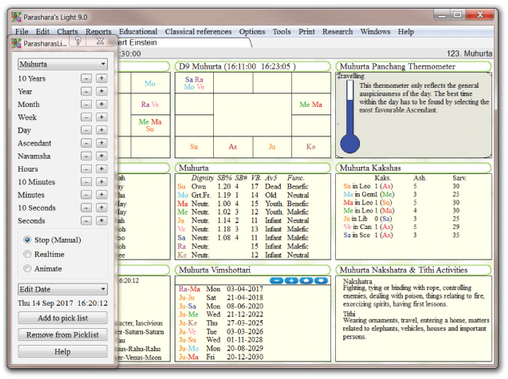
Task: Step Month back with its minus button
Action: tap(86, 104)
